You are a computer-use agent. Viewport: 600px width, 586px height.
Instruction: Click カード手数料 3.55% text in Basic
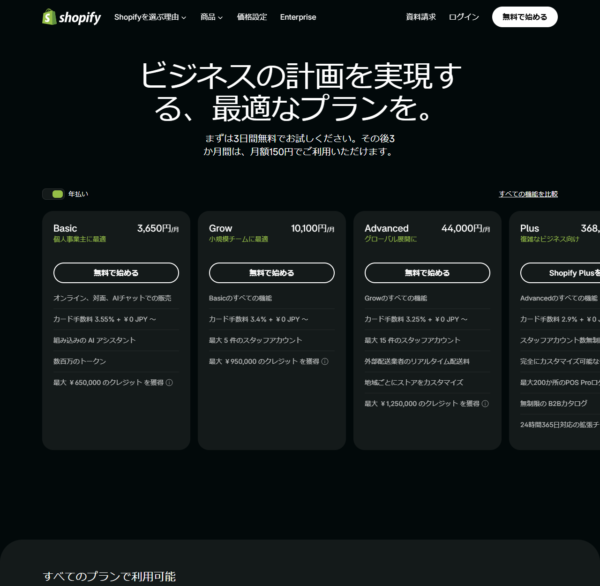[x=104, y=319]
